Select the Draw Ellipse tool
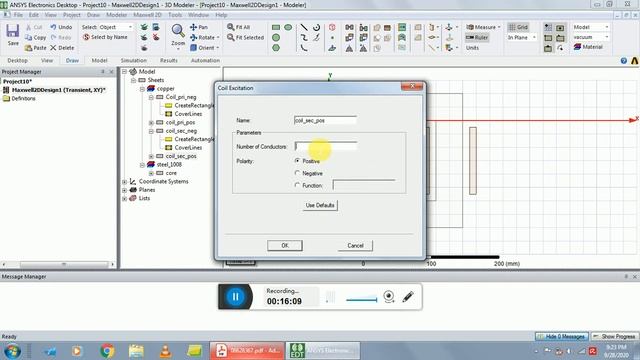The image size is (640, 360). [x=288, y=27]
